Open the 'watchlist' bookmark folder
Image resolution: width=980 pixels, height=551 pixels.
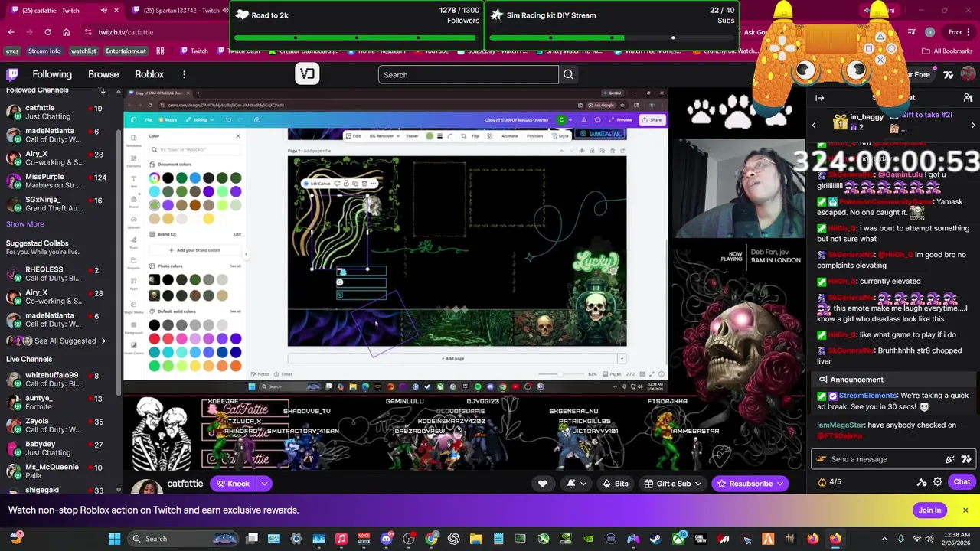(83, 51)
